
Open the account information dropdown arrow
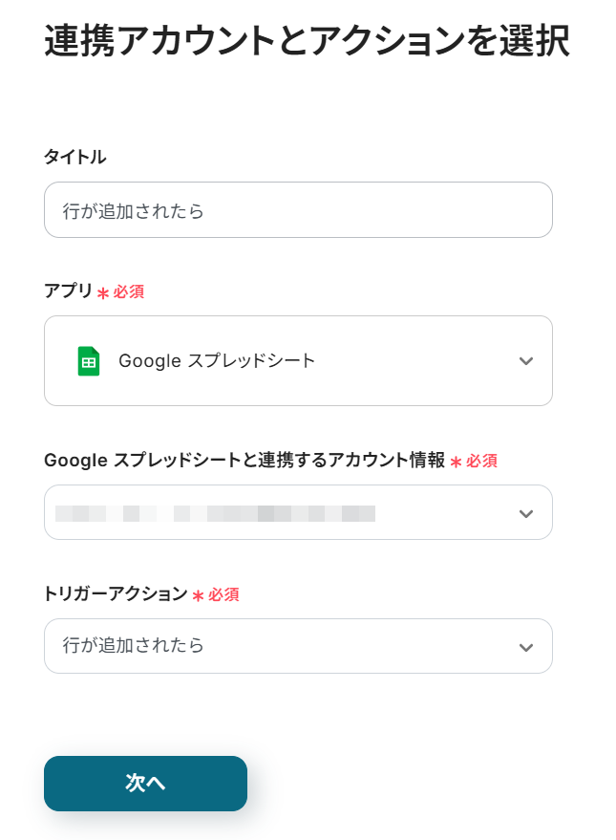click(x=525, y=513)
